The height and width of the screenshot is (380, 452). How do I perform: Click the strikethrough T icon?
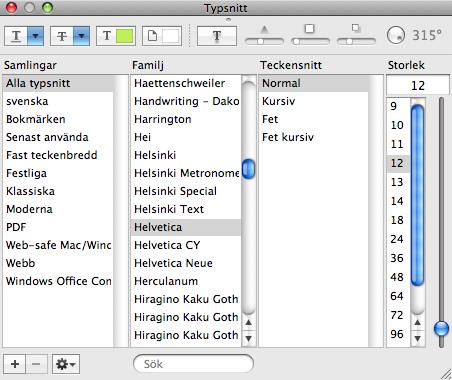62,36
